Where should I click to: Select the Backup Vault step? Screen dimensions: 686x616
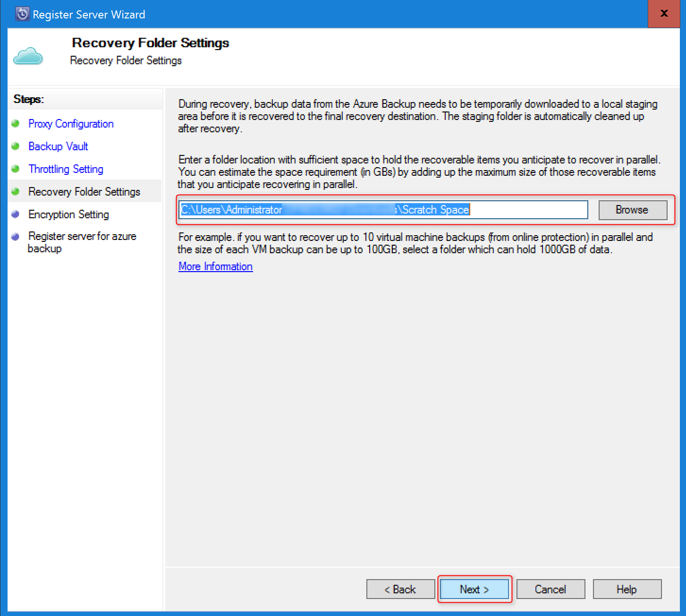pos(58,146)
